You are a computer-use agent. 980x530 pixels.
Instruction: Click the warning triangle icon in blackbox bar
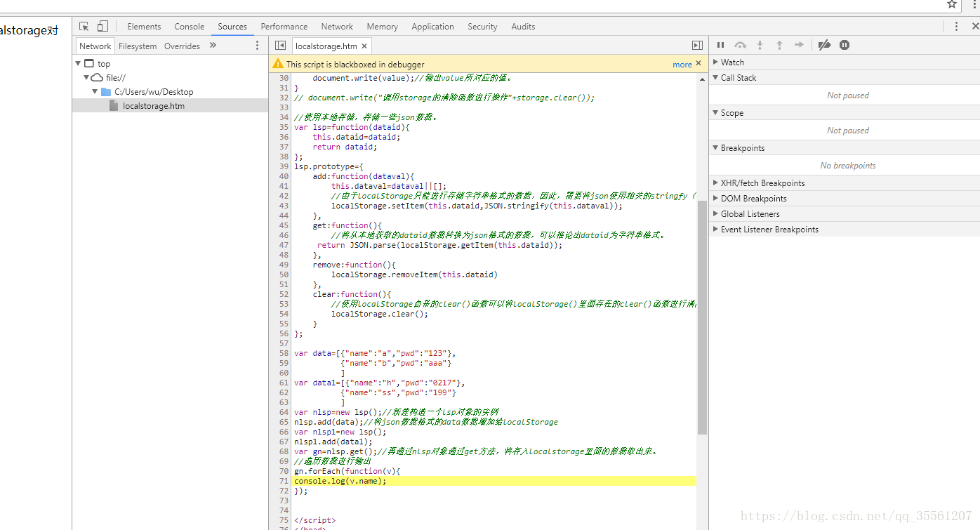click(x=279, y=63)
